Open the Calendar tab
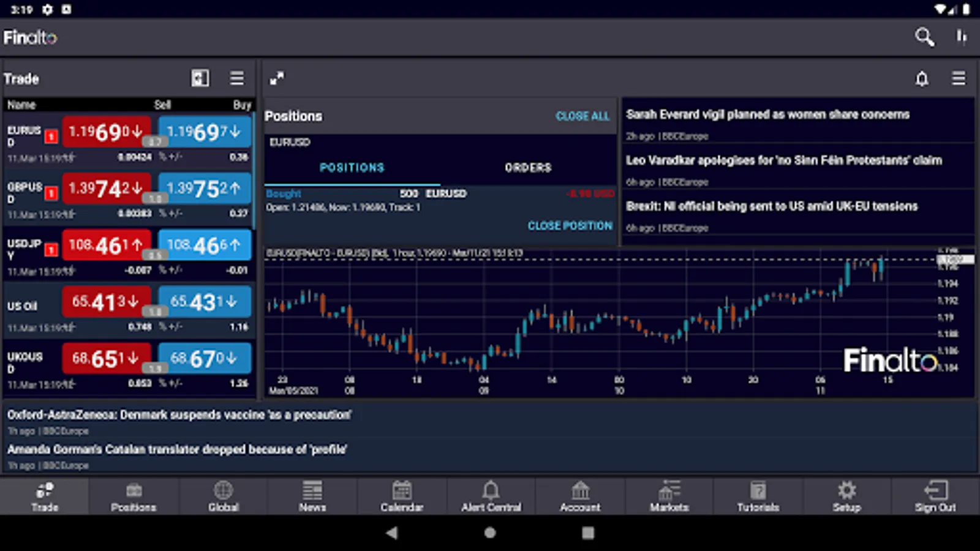 [x=402, y=497]
